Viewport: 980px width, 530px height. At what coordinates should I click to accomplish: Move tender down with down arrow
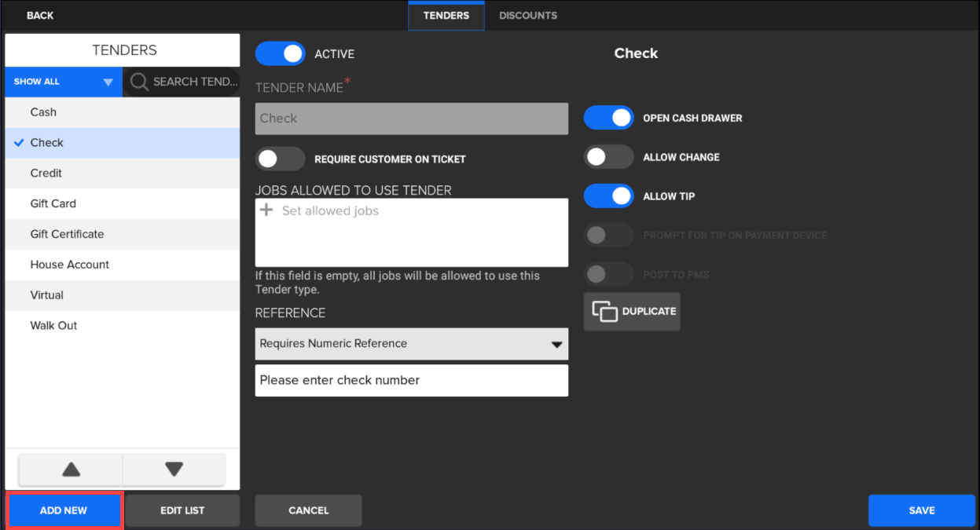point(174,470)
